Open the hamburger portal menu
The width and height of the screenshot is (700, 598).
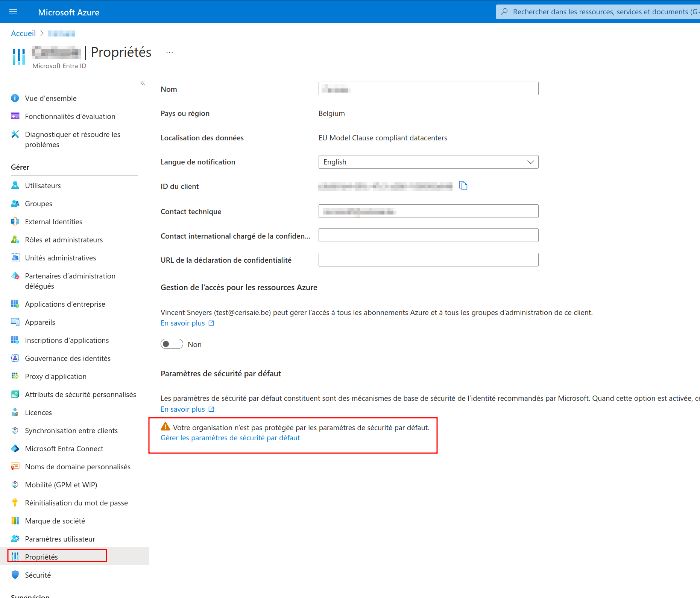pos(13,12)
